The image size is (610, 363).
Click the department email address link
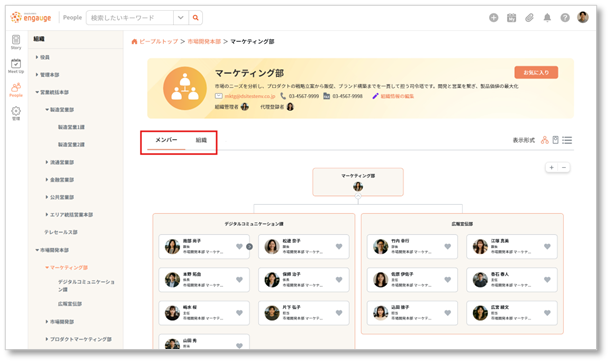[250, 96]
